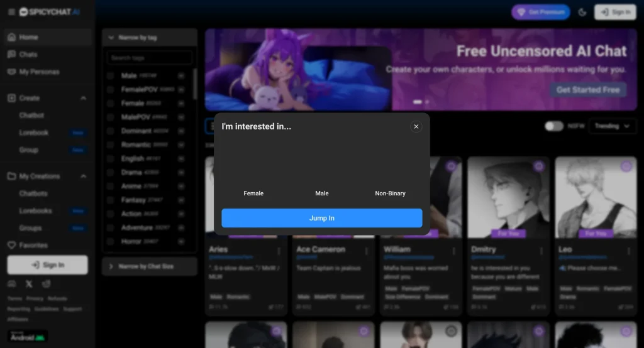Open the Privacy footer link
Viewport: 644px width, 348px height.
point(35,299)
